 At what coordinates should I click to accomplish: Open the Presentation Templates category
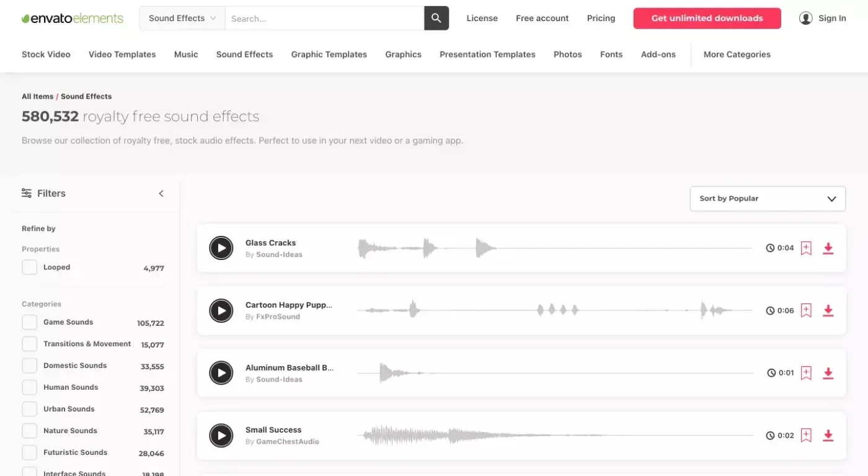(487, 55)
